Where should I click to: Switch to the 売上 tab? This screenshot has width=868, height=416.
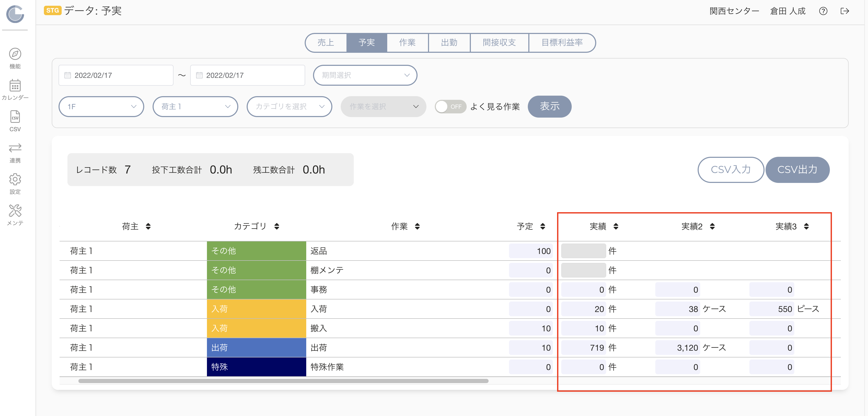(326, 43)
